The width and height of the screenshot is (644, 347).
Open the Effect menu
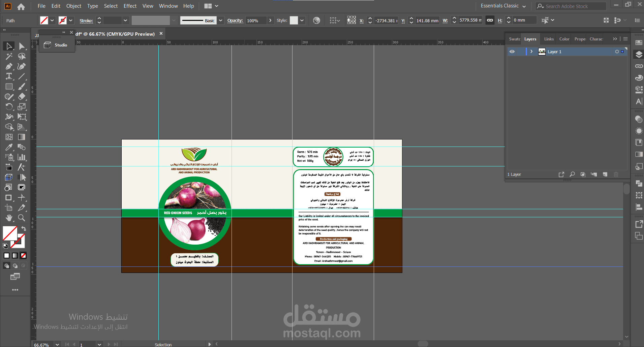pyautogui.click(x=130, y=6)
